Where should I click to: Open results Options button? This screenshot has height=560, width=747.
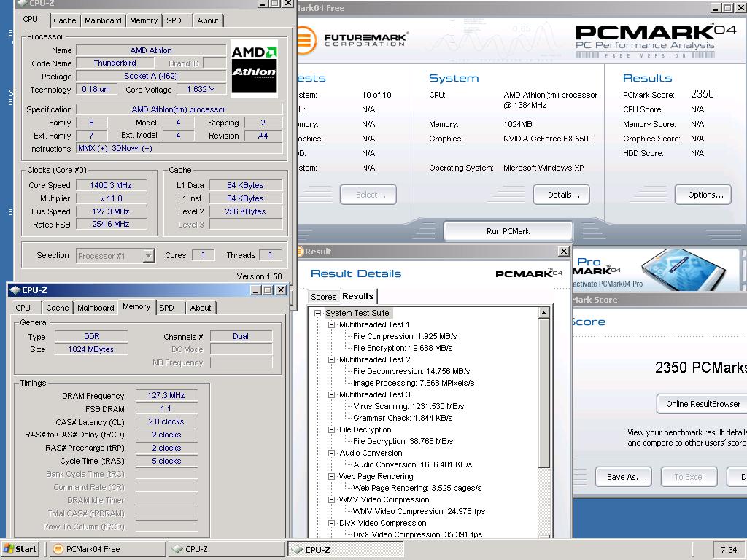click(703, 194)
